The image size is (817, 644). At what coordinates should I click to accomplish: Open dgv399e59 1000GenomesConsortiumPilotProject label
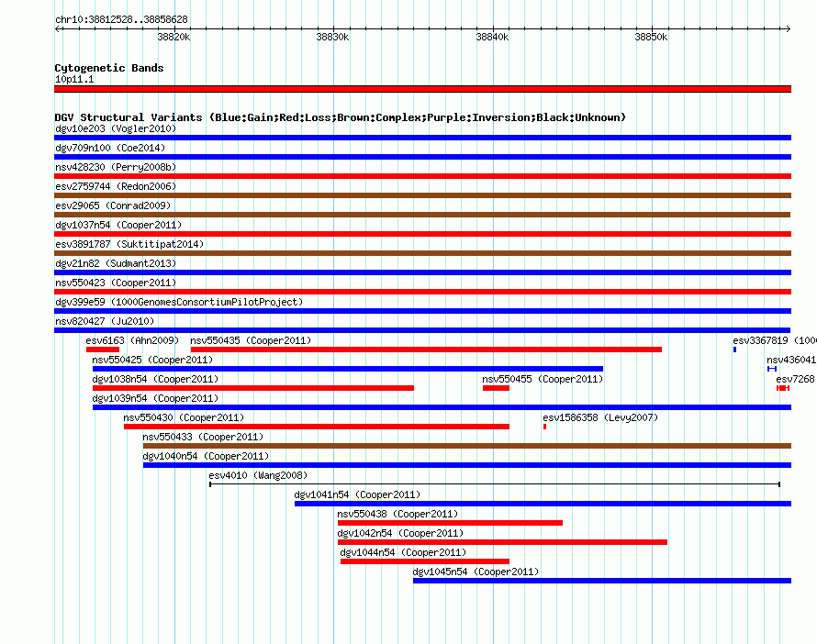[179, 302]
